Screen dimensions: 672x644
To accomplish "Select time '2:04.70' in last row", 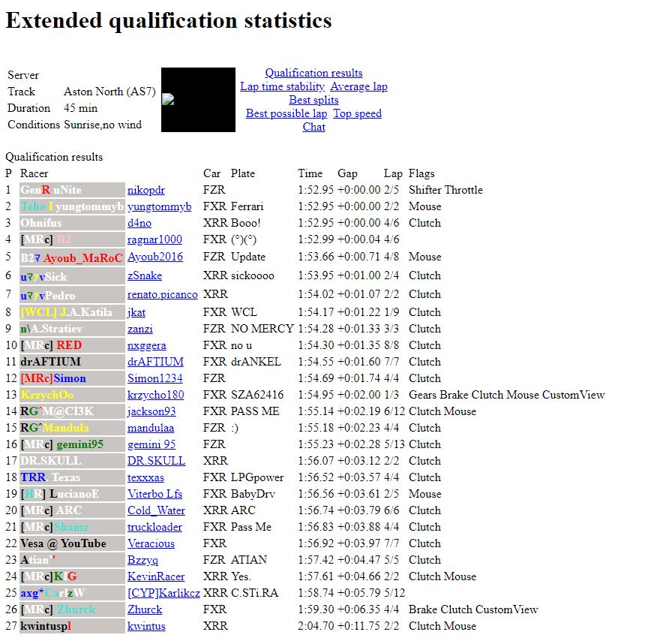I will (316, 626).
